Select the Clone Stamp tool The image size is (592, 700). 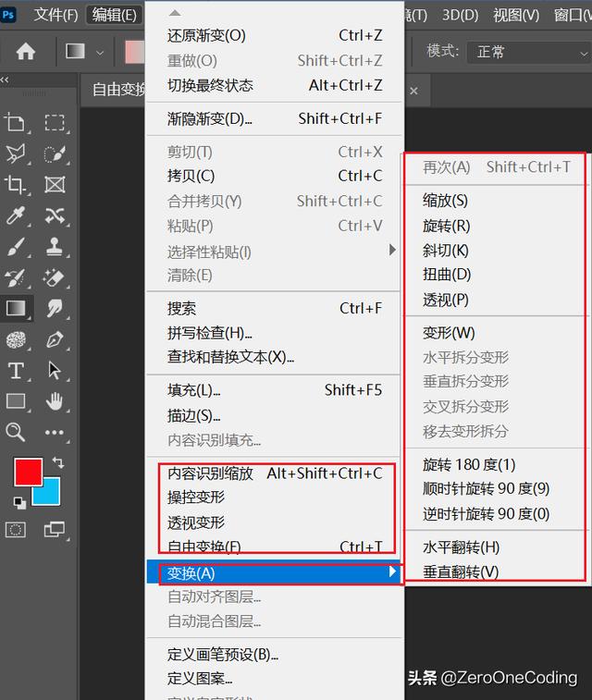click(55, 246)
